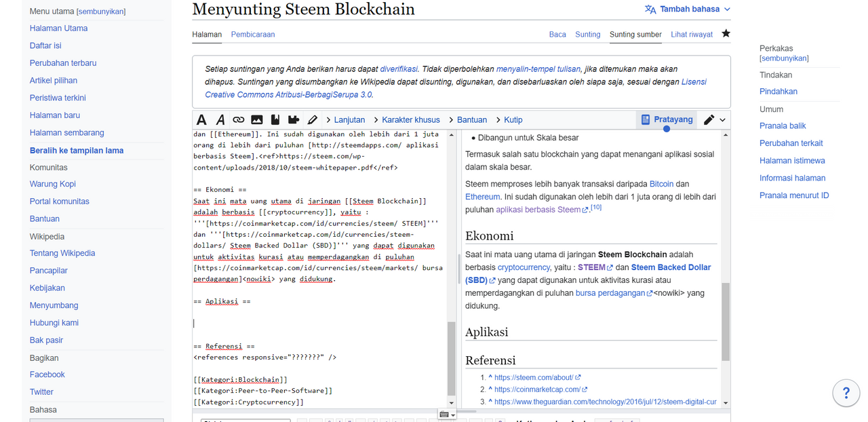Open the dropdown arrow next to pencil icon

tap(723, 120)
